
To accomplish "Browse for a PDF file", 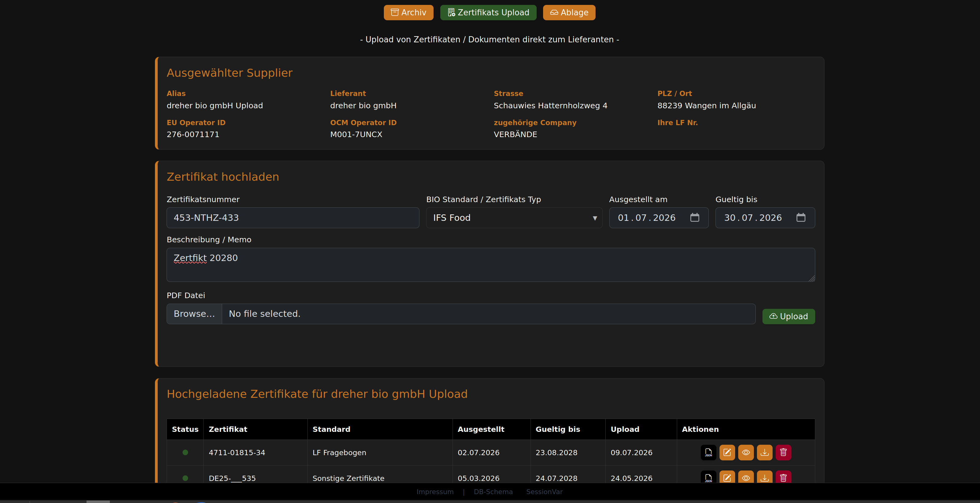I will (x=194, y=314).
